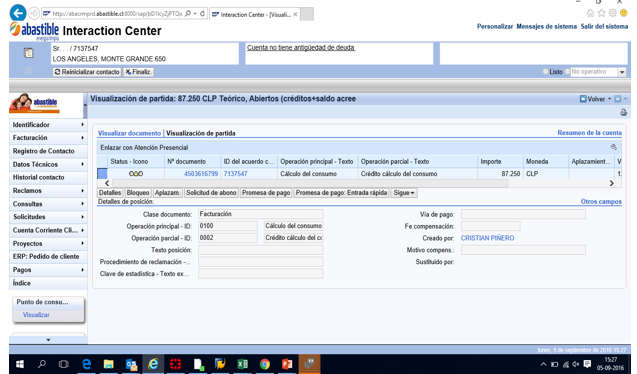Screen dimensions: 637x374
Task: Open Task View on taskbar
Action: [x=63, y=364]
